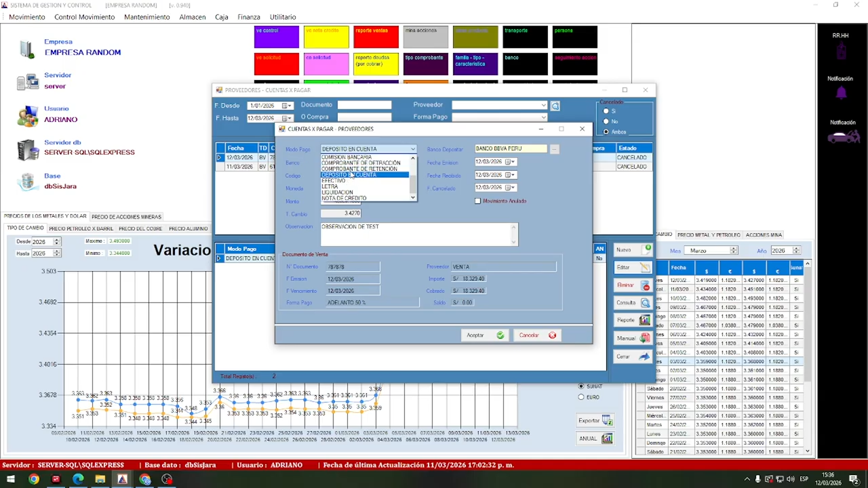Image resolution: width=868 pixels, height=488 pixels.
Task: Click the Documento filter input field
Action: [x=365, y=105]
